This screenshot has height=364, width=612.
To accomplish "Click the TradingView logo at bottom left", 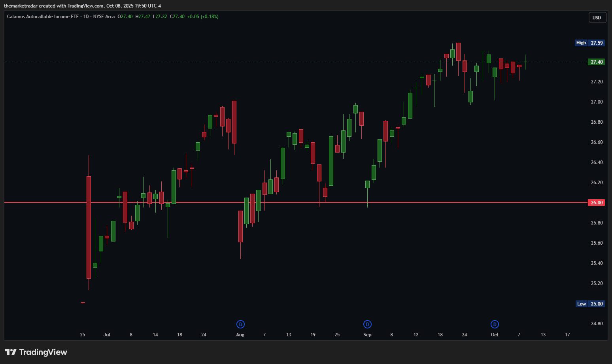I will point(36,352).
